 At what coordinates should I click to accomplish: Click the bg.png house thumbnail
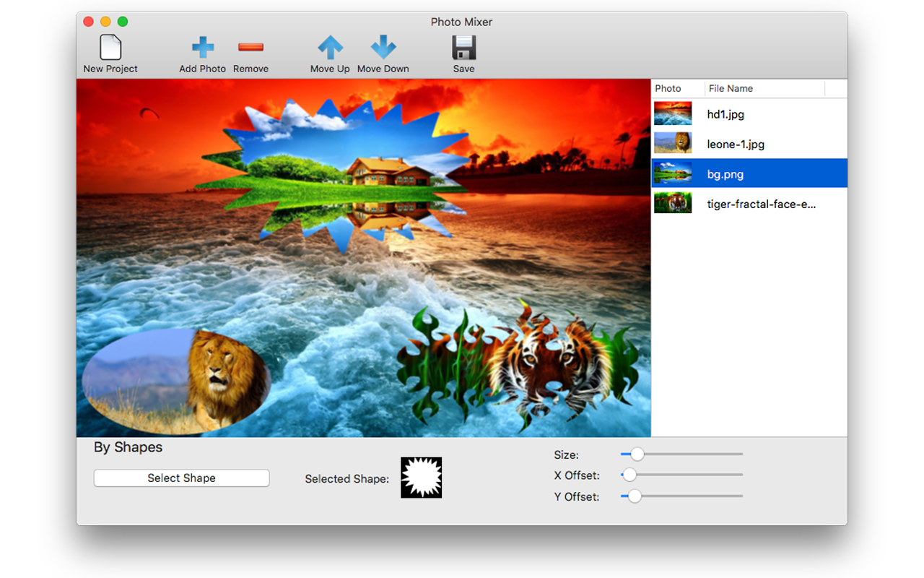[x=673, y=173]
